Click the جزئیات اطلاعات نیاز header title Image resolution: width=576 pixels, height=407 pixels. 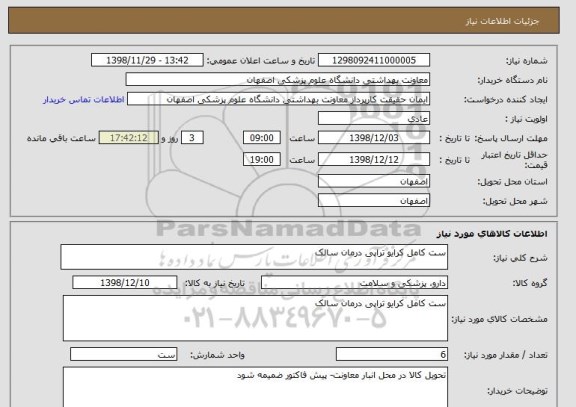coord(502,21)
